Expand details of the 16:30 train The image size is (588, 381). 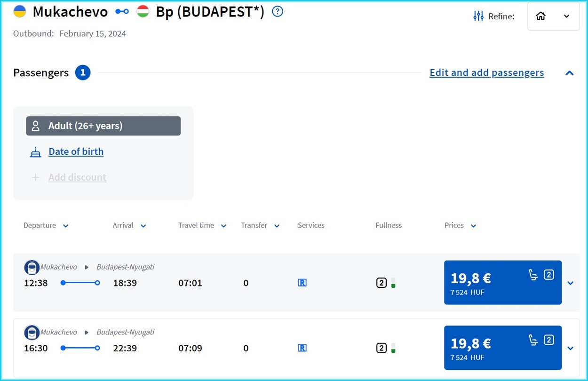pos(570,349)
